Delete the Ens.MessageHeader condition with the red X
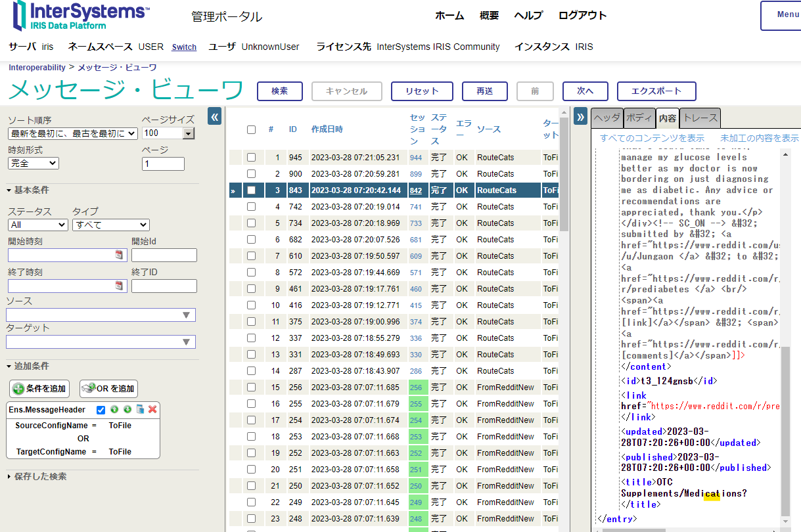The image size is (801, 532). pos(152,410)
